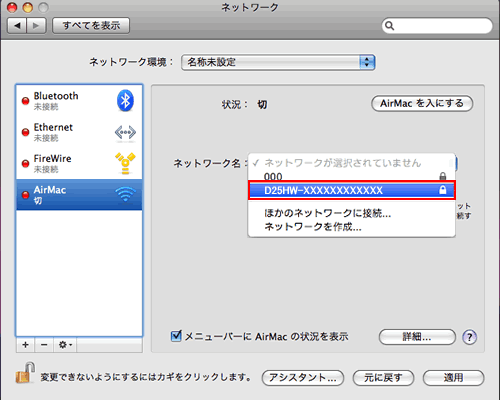Open the gear action menu
Screen dimensions: 500x400
click(x=65, y=345)
